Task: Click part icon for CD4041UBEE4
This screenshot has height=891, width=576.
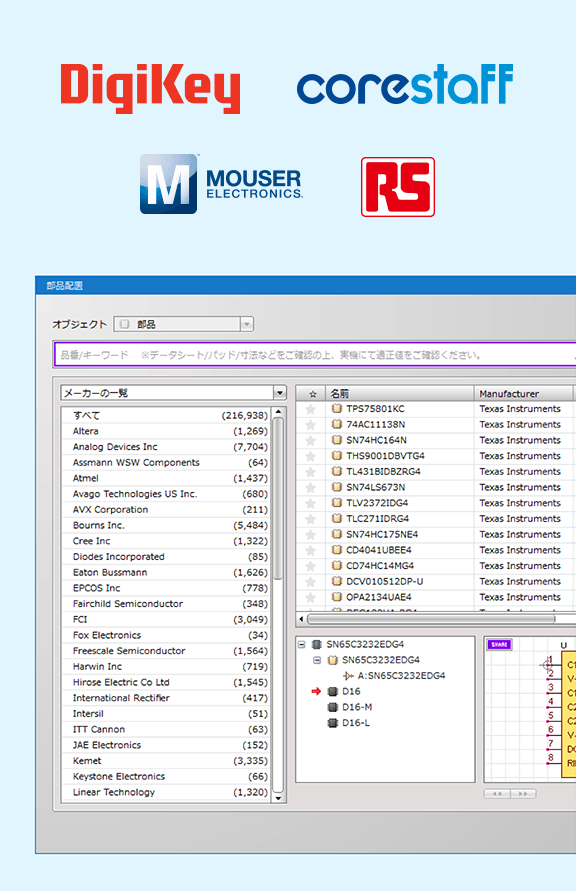Action: click(337, 550)
